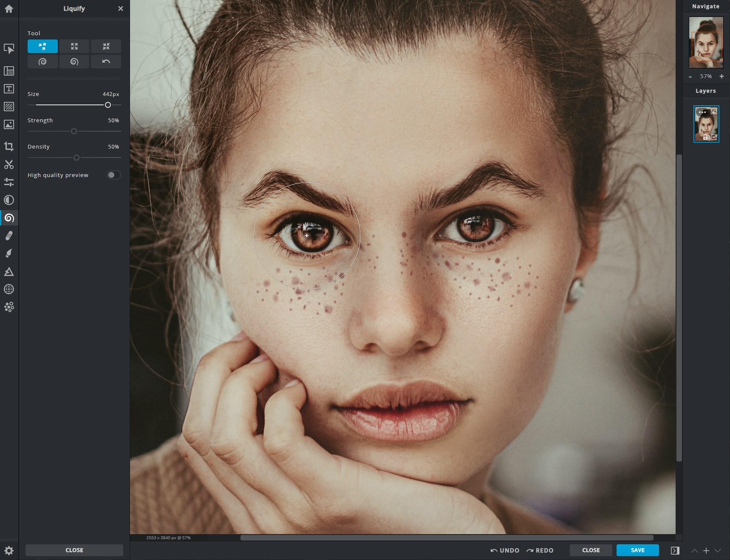This screenshot has height=560, width=730.
Task: Toggle the layer lock on the portrait layer
Action: [x=706, y=138]
